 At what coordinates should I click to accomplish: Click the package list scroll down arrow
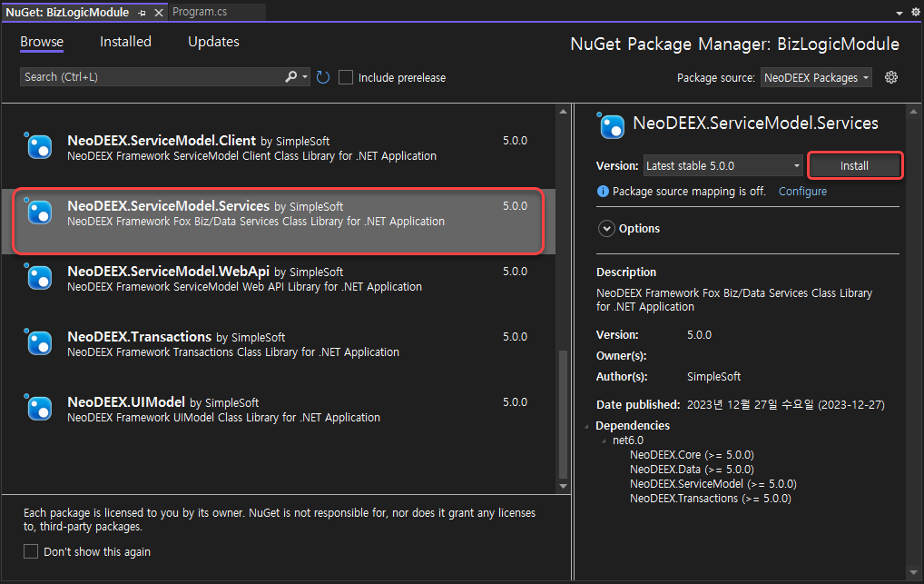pyautogui.click(x=564, y=487)
